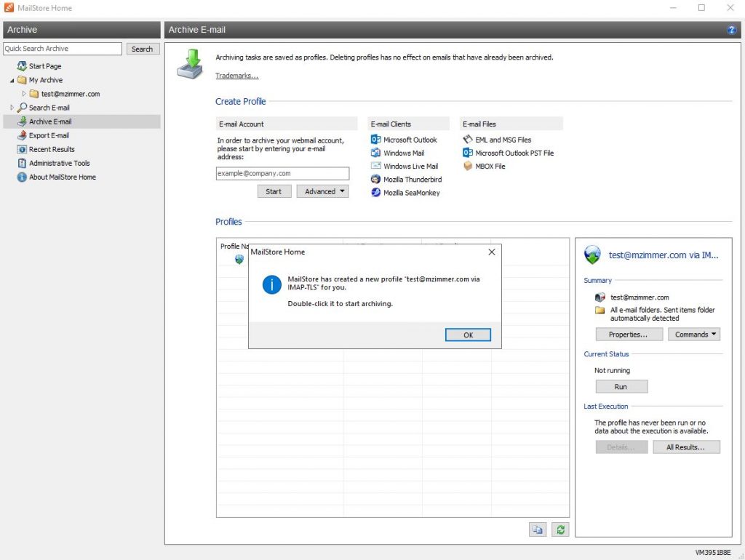Expand the Search E-mail tree node
Screen dimensions: 745x560
tap(12, 108)
